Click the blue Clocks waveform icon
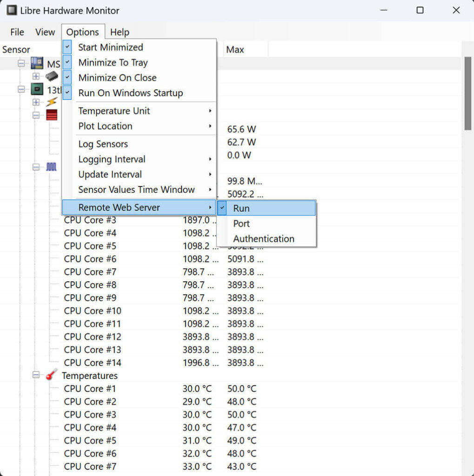The image size is (474, 476). coord(51,167)
